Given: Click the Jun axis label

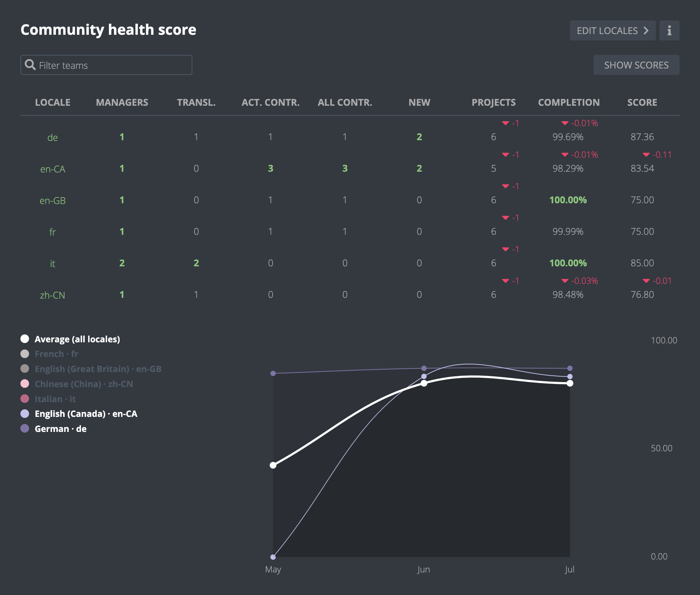Looking at the screenshot, I should point(423,570).
